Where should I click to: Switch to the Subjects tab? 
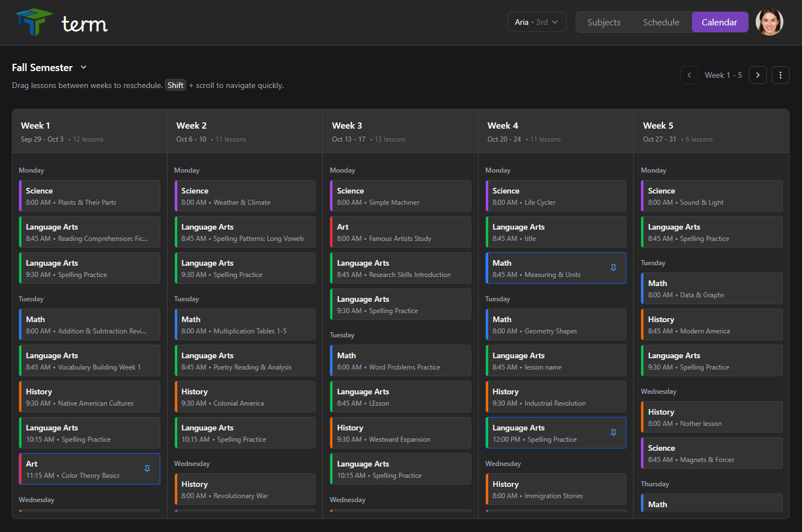pyautogui.click(x=603, y=23)
